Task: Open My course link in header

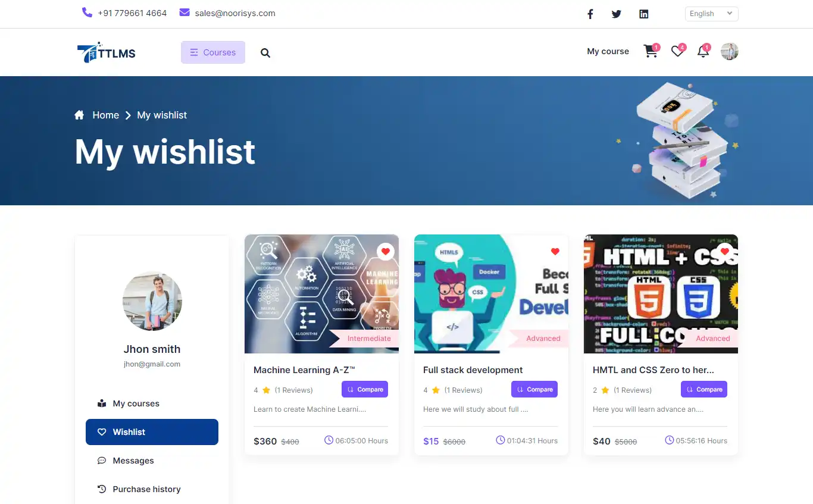Action: click(608, 52)
